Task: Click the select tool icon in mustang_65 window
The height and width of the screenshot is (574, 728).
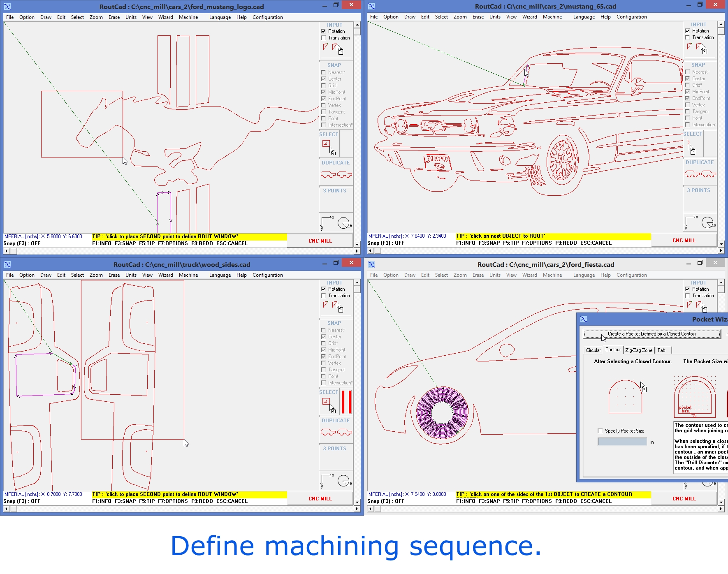Action: click(691, 147)
